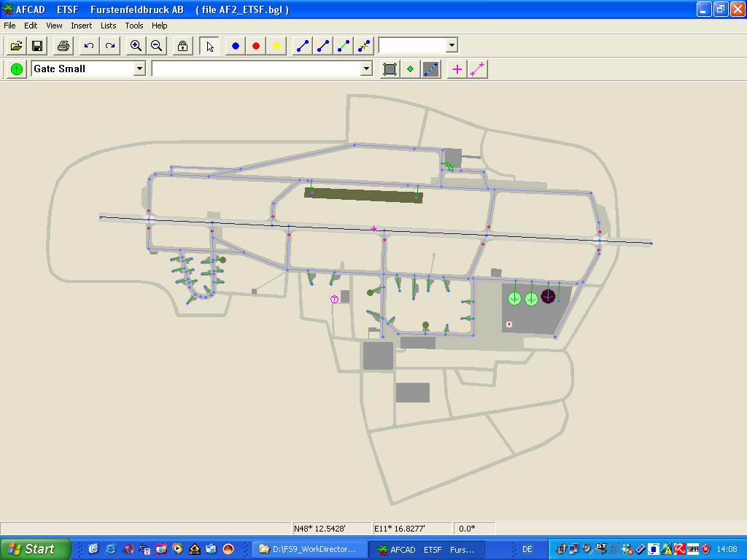Toggle the padlock lock button
747x560 pixels.
pyautogui.click(x=182, y=46)
